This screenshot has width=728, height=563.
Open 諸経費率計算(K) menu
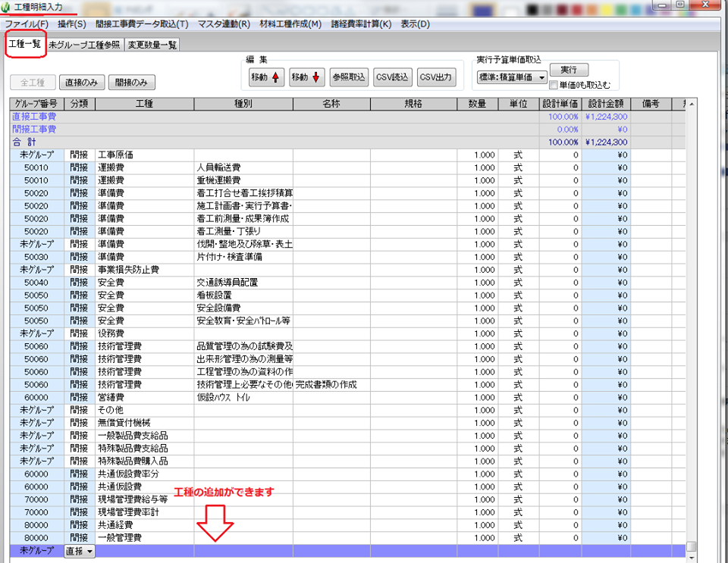361,24
